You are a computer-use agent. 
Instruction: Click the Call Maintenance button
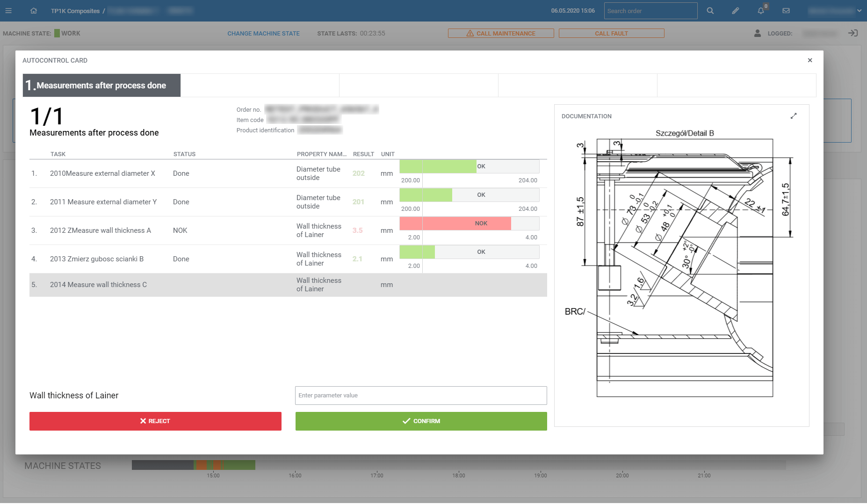(x=501, y=34)
